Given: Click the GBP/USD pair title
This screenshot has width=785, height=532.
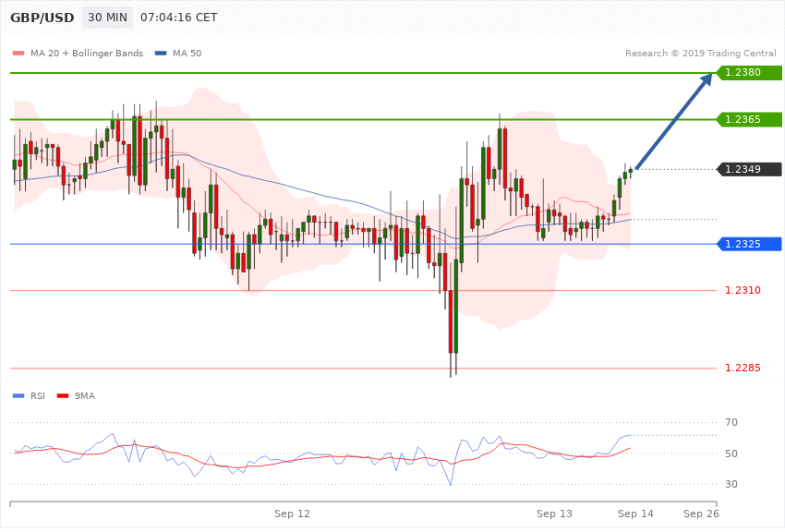Looking at the screenshot, I should 42,18.
